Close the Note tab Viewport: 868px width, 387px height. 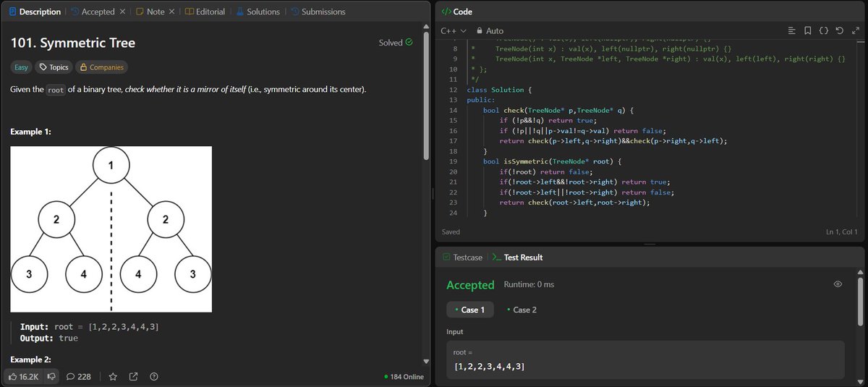pyautogui.click(x=171, y=12)
